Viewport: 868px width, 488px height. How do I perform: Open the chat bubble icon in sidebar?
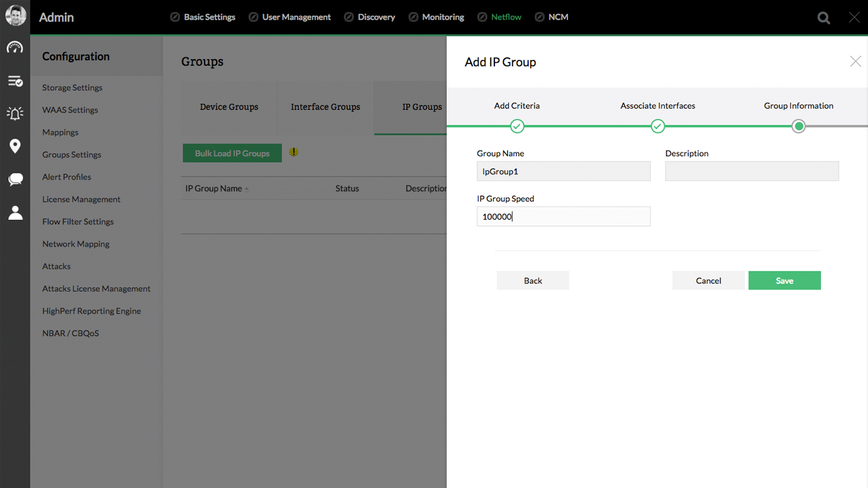click(x=15, y=180)
